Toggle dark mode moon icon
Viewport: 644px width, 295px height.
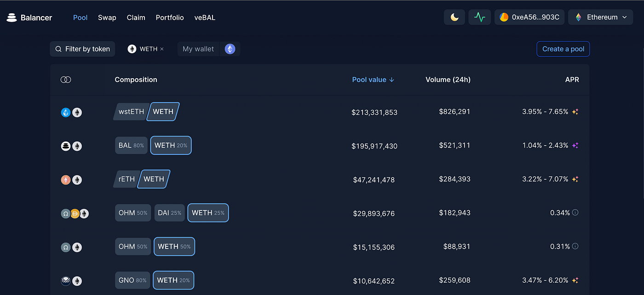point(454,17)
